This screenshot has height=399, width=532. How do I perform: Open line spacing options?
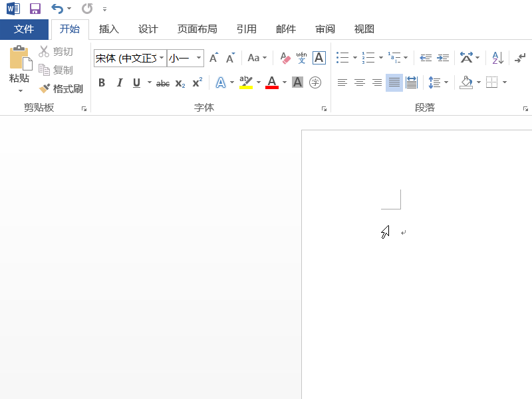click(438, 82)
